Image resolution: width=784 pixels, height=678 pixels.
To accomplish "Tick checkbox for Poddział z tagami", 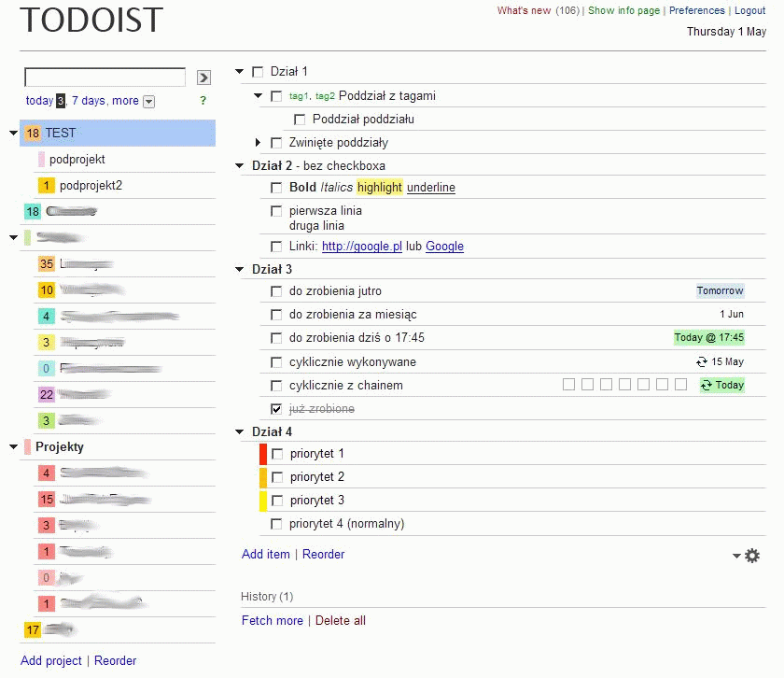I will click(276, 96).
